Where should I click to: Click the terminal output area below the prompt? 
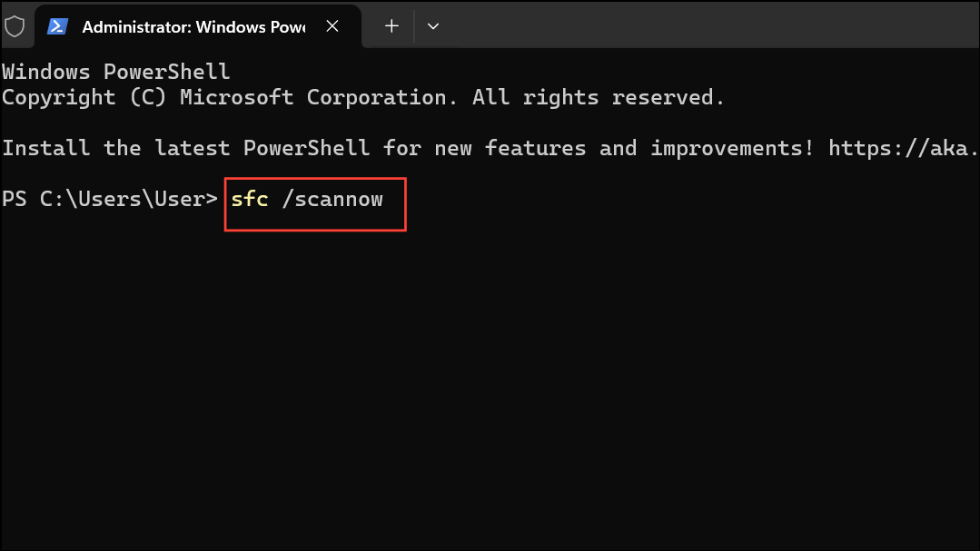point(490,381)
